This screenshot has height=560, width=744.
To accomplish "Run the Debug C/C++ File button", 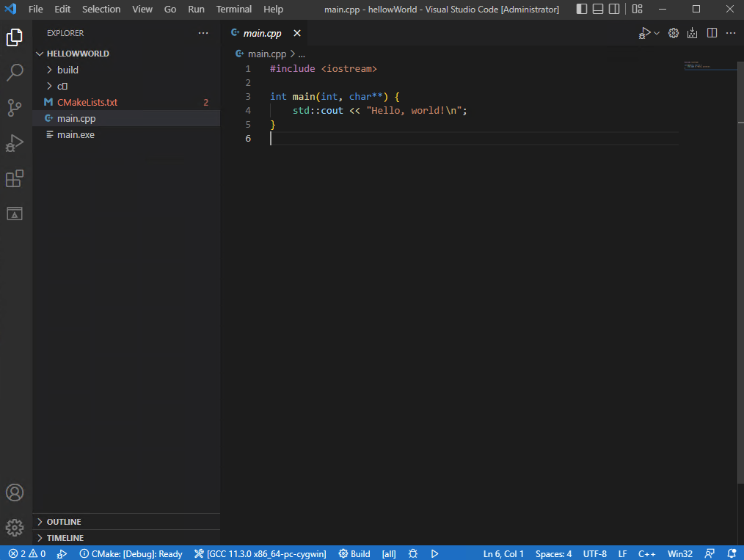I will [x=644, y=33].
